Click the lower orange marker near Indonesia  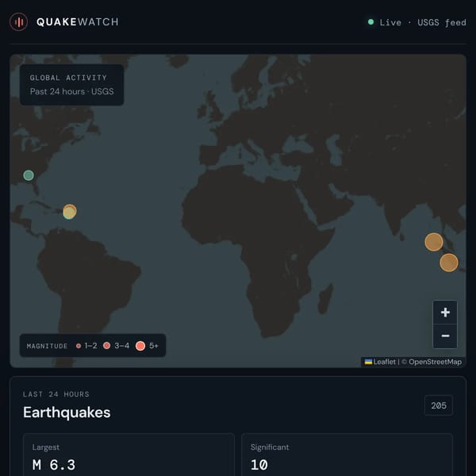pyautogui.click(x=449, y=263)
